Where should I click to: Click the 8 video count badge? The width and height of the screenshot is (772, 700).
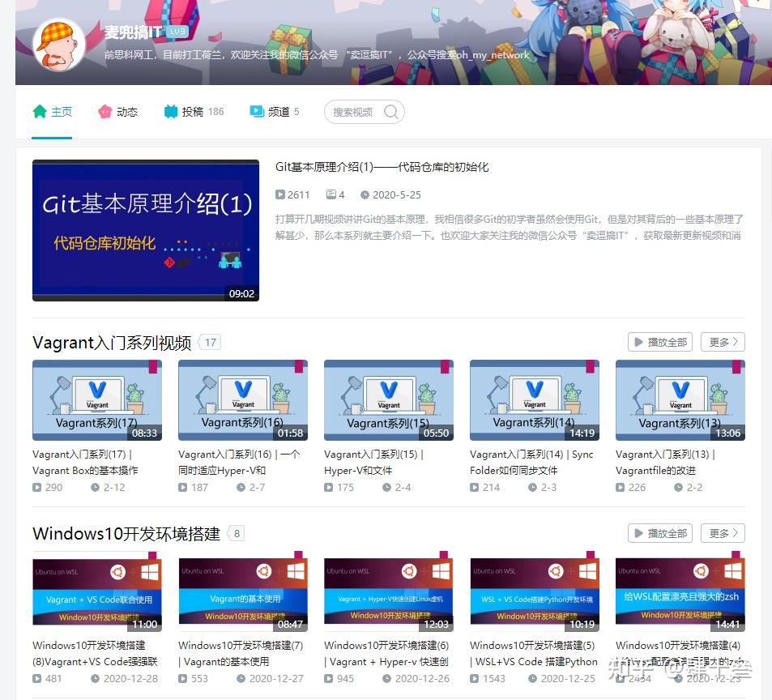pyautogui.click(x=237, y=533)
